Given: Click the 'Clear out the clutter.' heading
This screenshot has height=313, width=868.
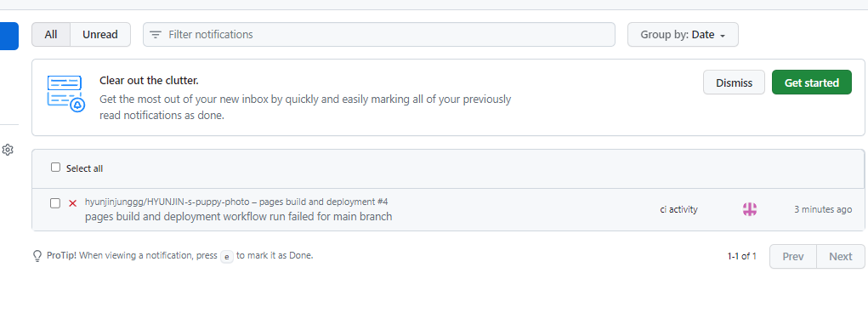Looking at the screenshot, I should (149, 80).
